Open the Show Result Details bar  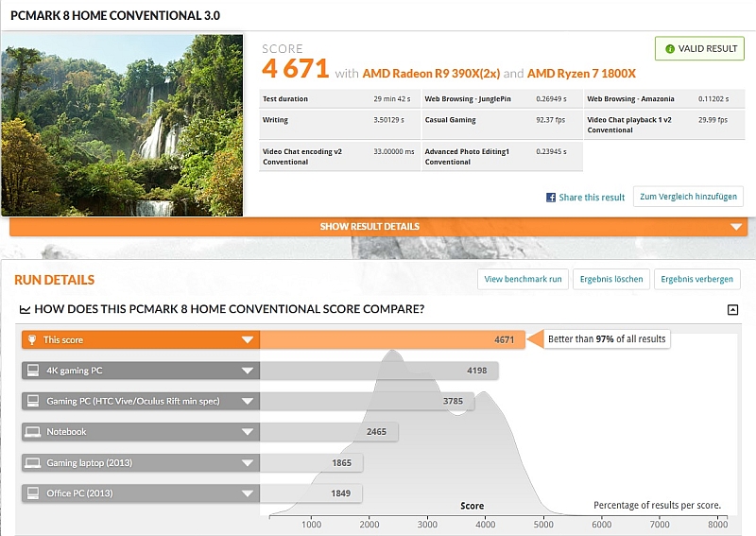[379, 227]
